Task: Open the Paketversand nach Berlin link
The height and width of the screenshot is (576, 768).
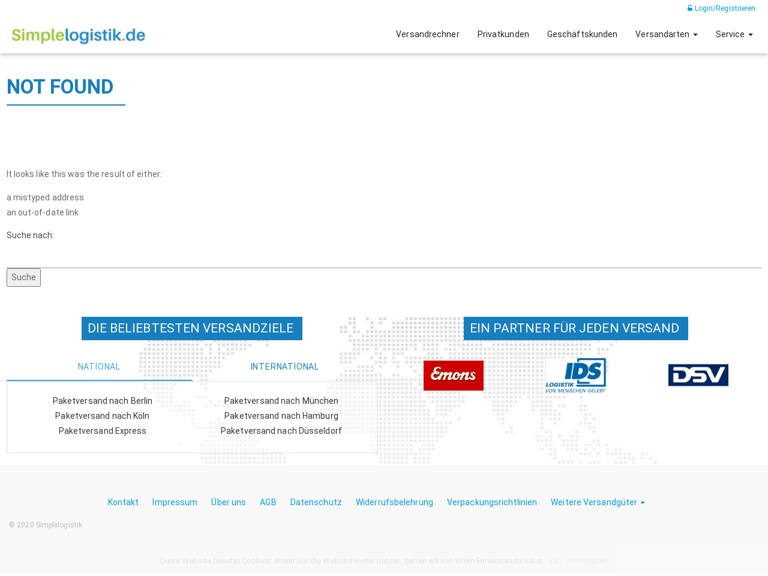Action: point(102,401)
